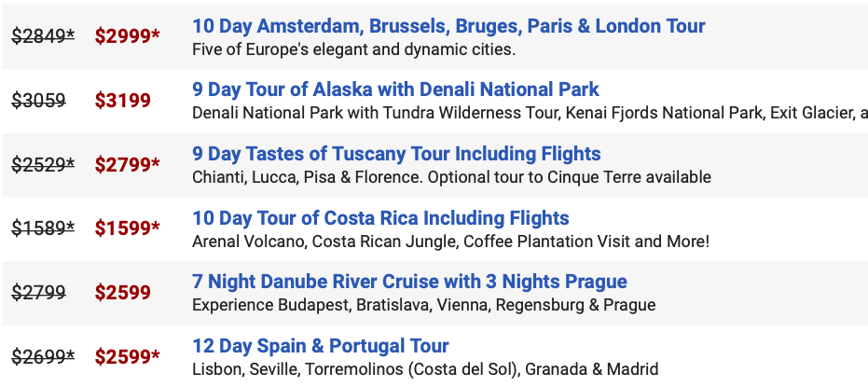Click the $1599* Costa Rica price
Viewport: 868px width, 387px height.
point(128,228)
